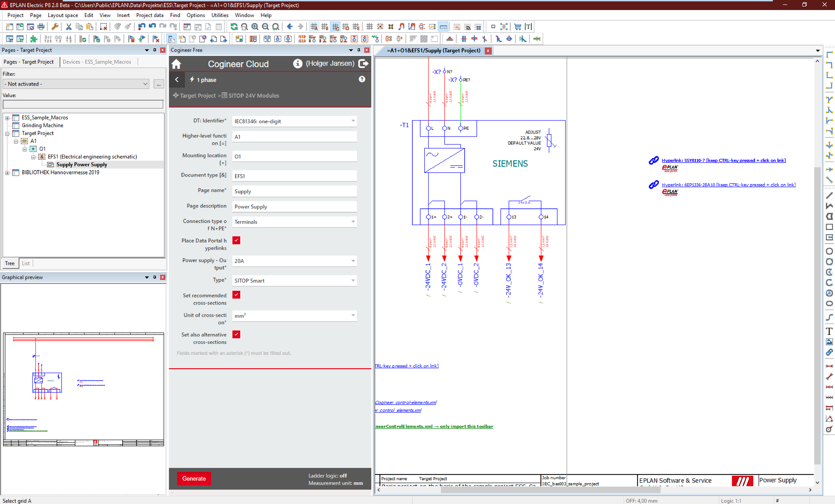Image resolution: width=835 pixels, height=504 pixels.
Task: Select the Text insert tool
Action: [829, 331]
